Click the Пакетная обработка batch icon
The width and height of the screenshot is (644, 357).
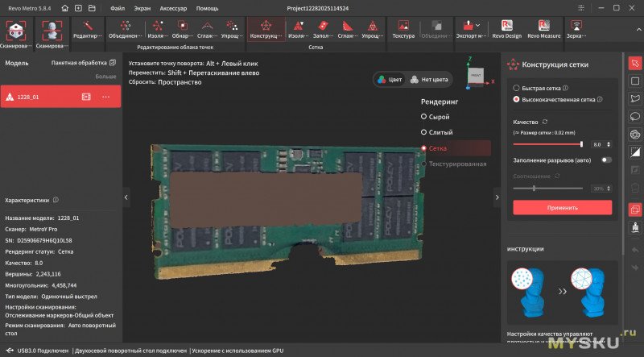pos(111,62)
